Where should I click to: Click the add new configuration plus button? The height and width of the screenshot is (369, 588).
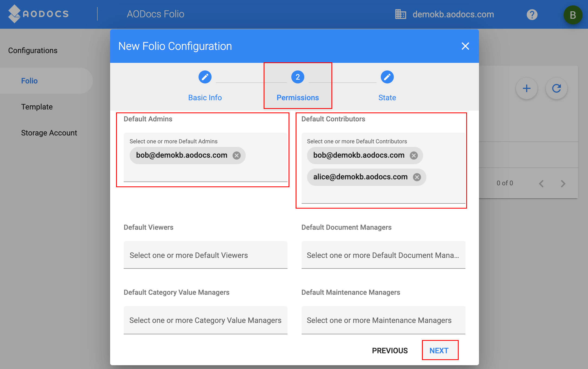click(x=526, y=88)
